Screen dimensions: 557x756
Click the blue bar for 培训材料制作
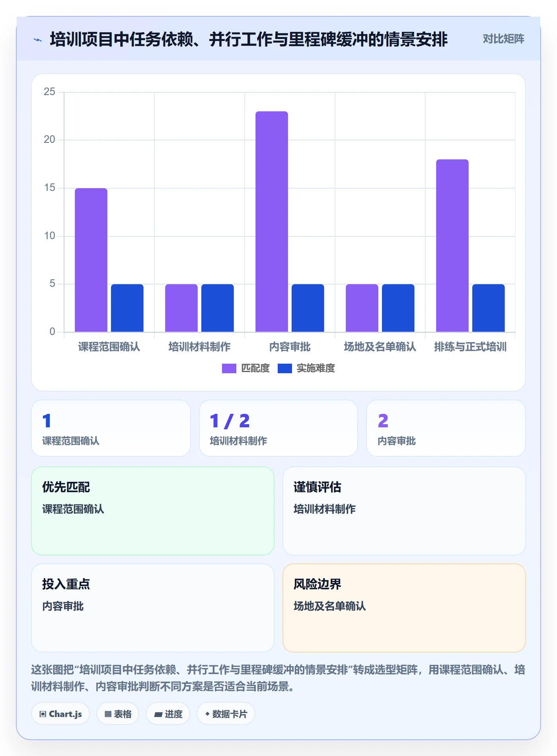tap(218, 308)
